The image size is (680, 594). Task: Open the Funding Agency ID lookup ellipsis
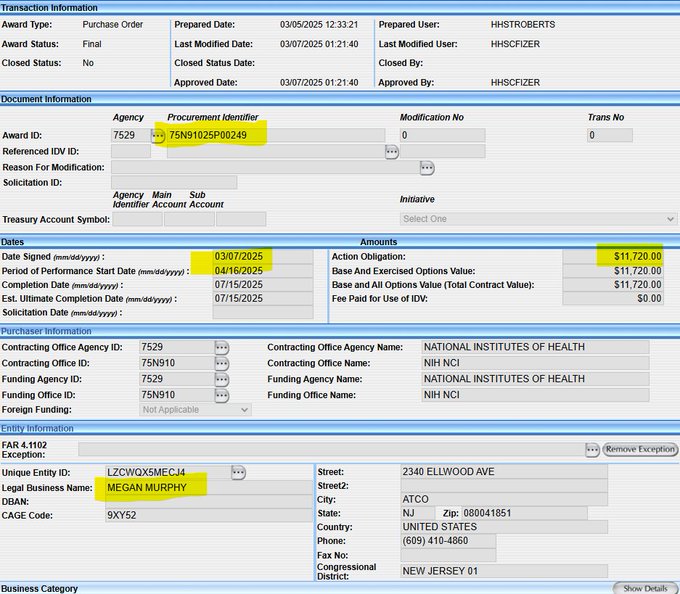tap(221, 380)
